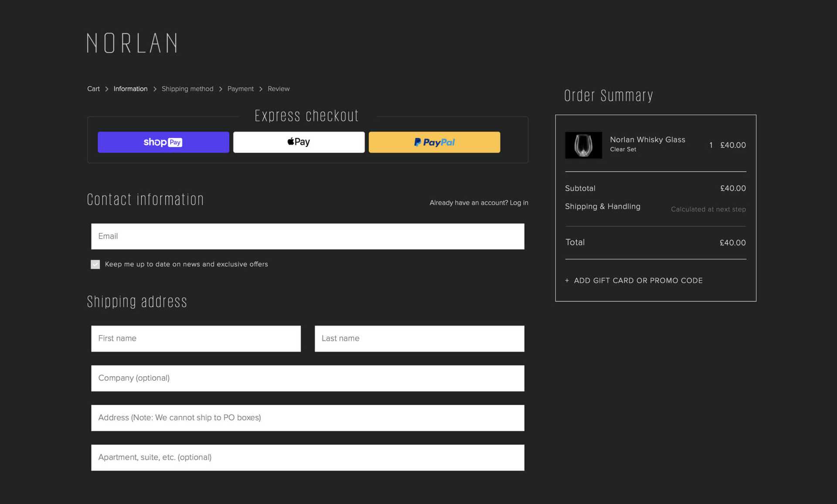
Task: Focus the Address field
Action: [x=308, y=418]
